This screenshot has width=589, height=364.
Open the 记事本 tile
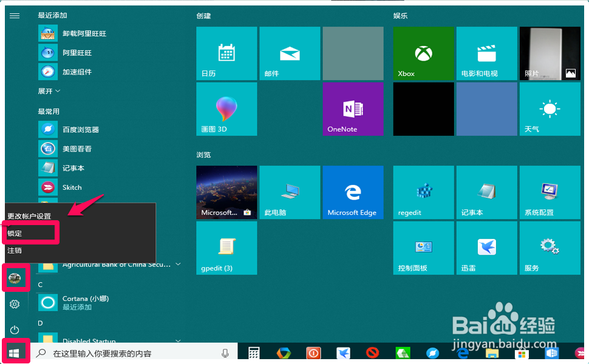486,192
